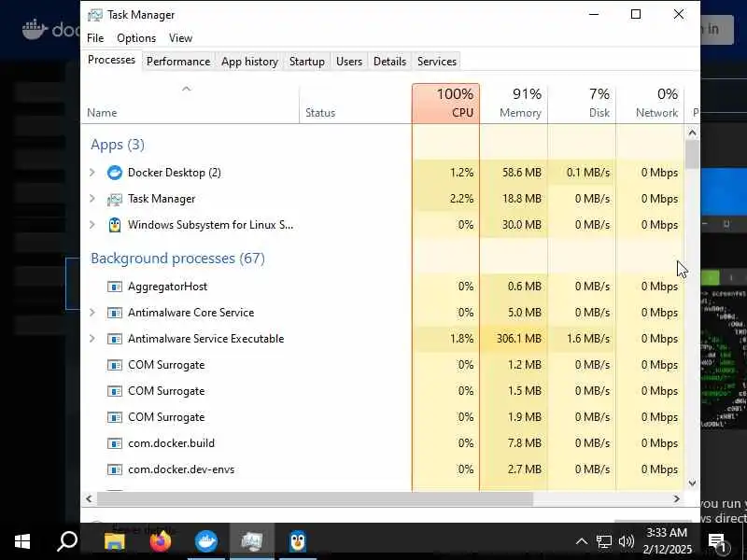
Task: Open the WSL penguin taskbar icon
Action: point(298,541)
